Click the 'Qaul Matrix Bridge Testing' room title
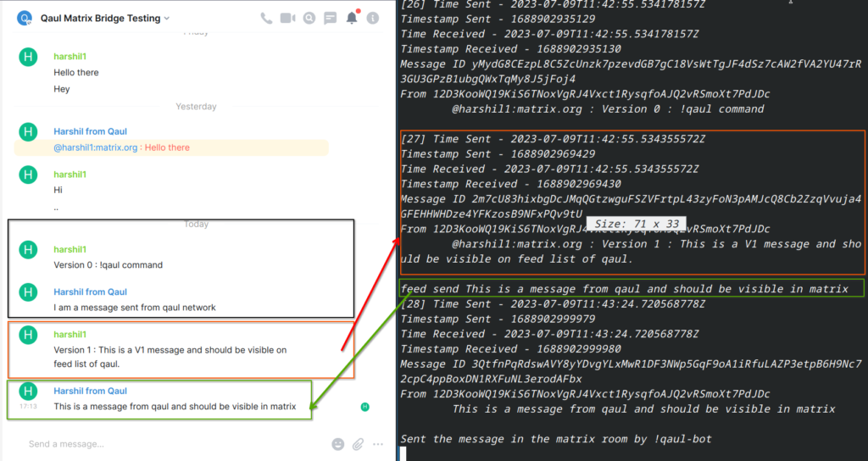 100,19
